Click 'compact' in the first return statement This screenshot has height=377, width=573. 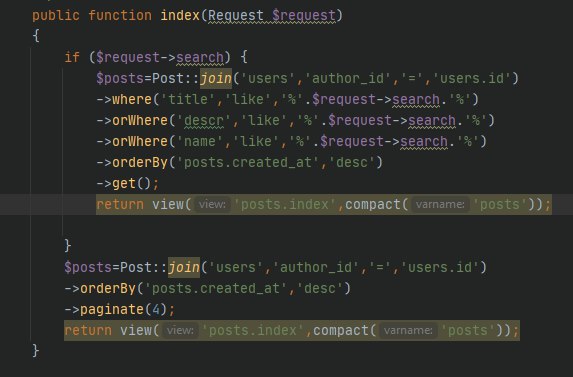[x=373, y=205]
